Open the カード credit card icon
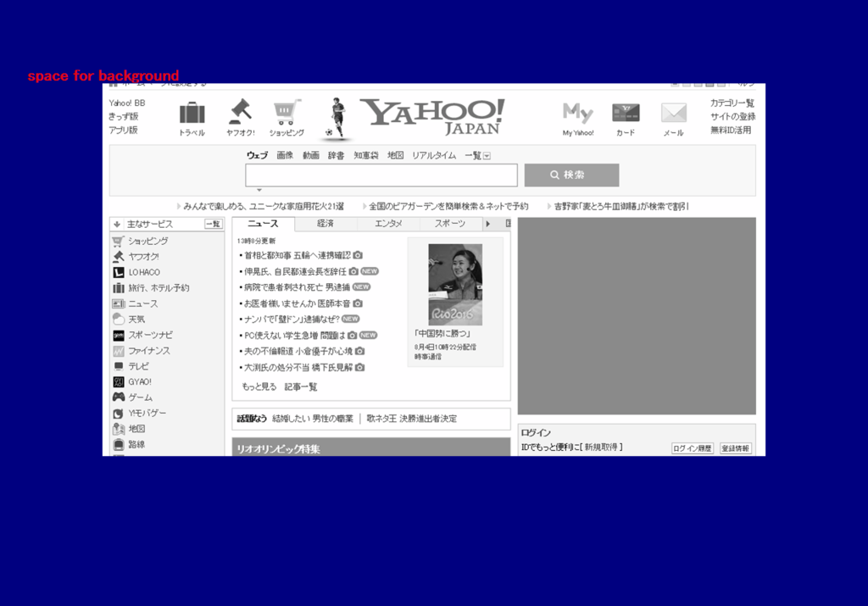Image resolution: width=868 pixels, height=606 pixels. pos(626,113)
